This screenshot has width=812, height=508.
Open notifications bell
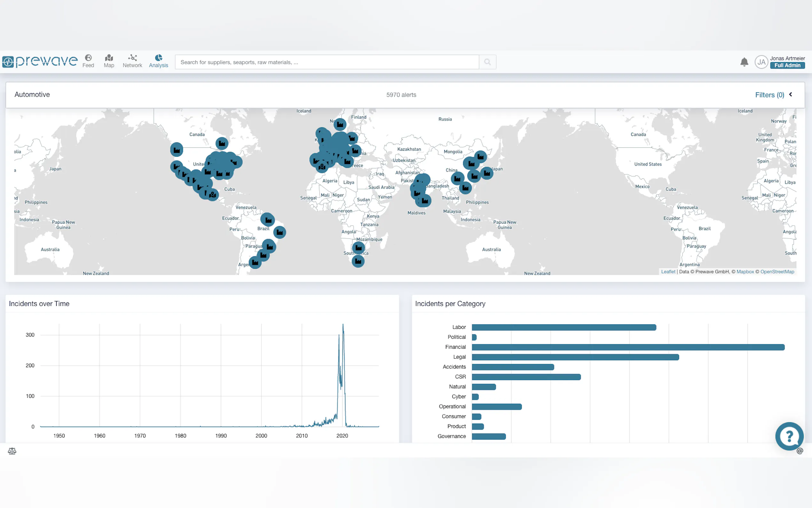tap(744, 62)
